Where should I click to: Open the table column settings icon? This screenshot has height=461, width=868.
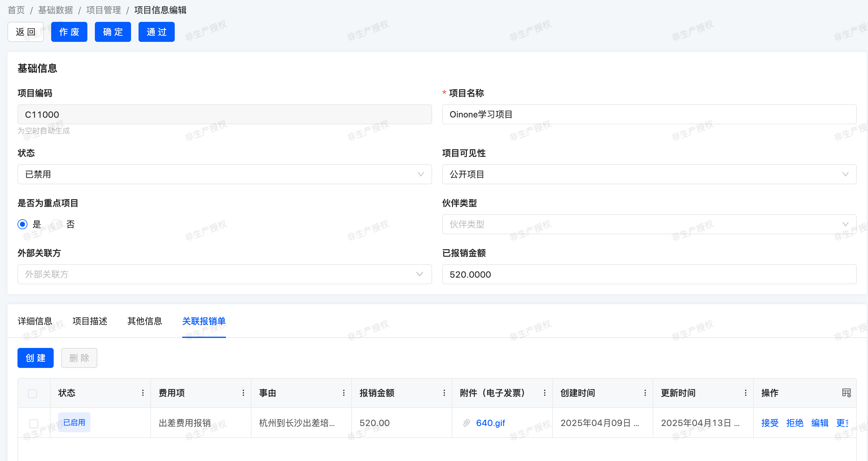pos(846,393)
